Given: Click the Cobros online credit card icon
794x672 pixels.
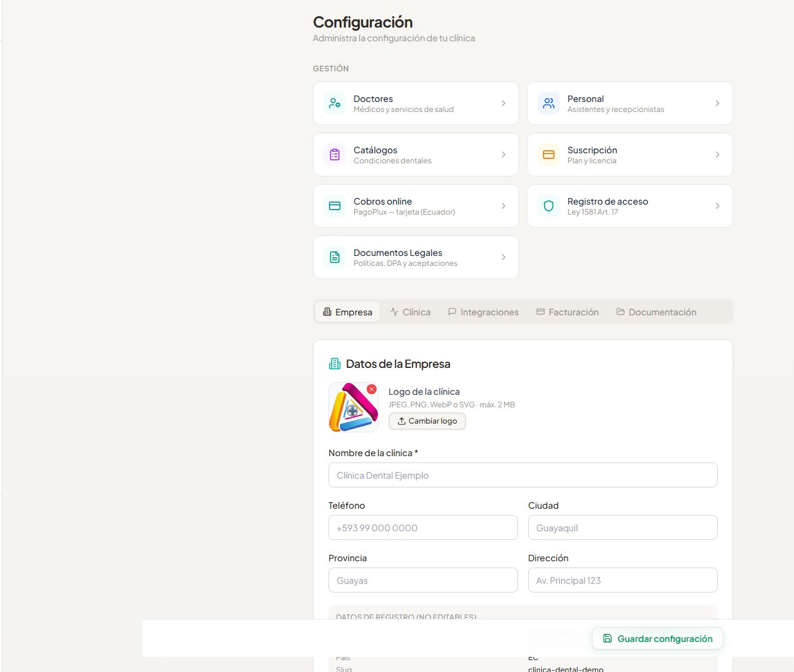Looking at the screenshot, I should [335, 206].
